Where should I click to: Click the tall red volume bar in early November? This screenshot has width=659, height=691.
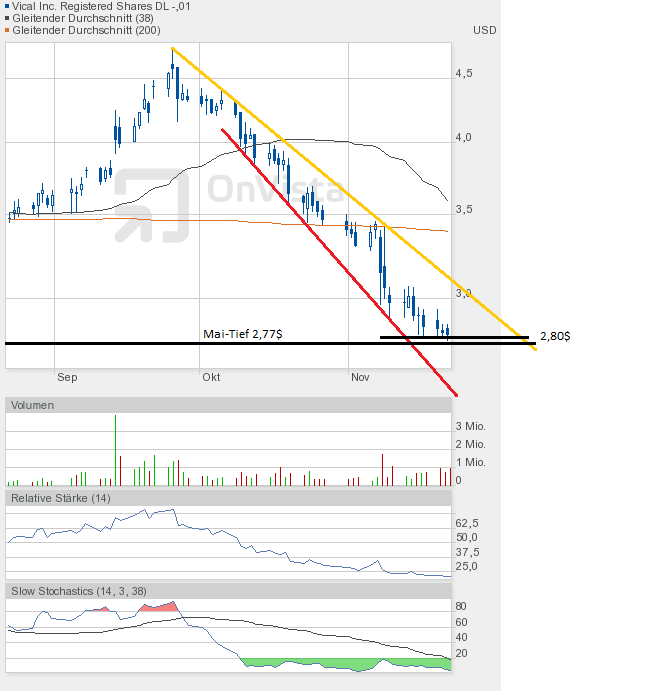point(382,470)
